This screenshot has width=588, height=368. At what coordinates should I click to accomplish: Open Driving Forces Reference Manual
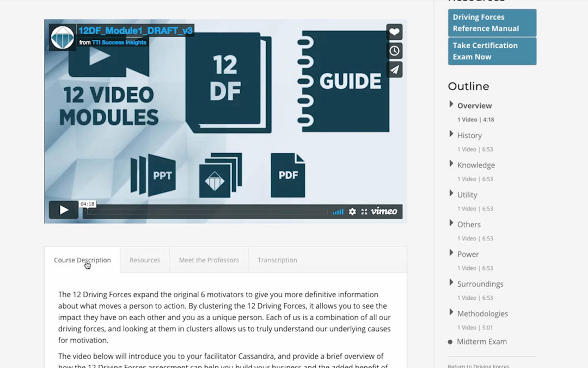[492, 23]
